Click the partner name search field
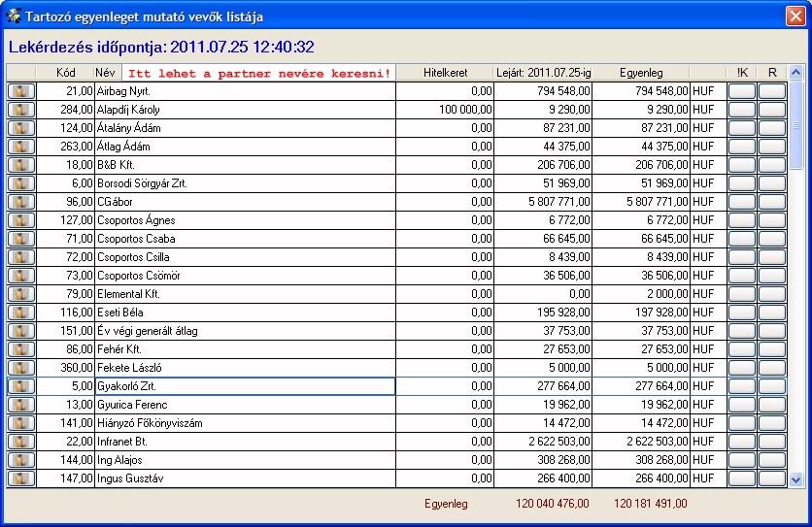The height and width of the screenshot is (527, 812). point(259,73)
